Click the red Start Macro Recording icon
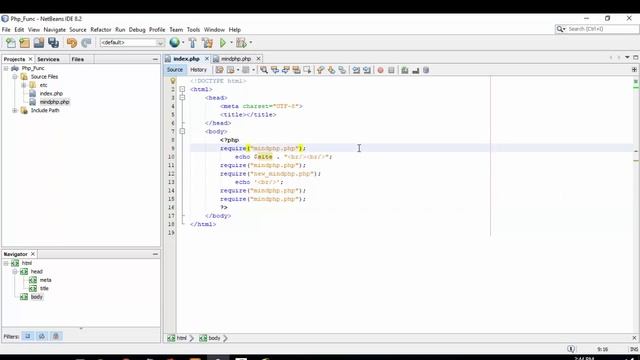The width and height of the screenshot is (640, 360). (380, 70)
